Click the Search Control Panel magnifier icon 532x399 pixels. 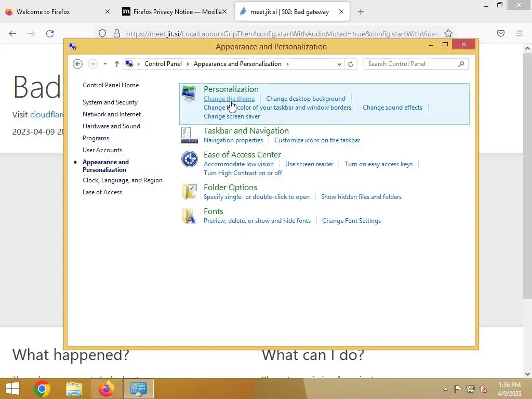coord(461,64)
